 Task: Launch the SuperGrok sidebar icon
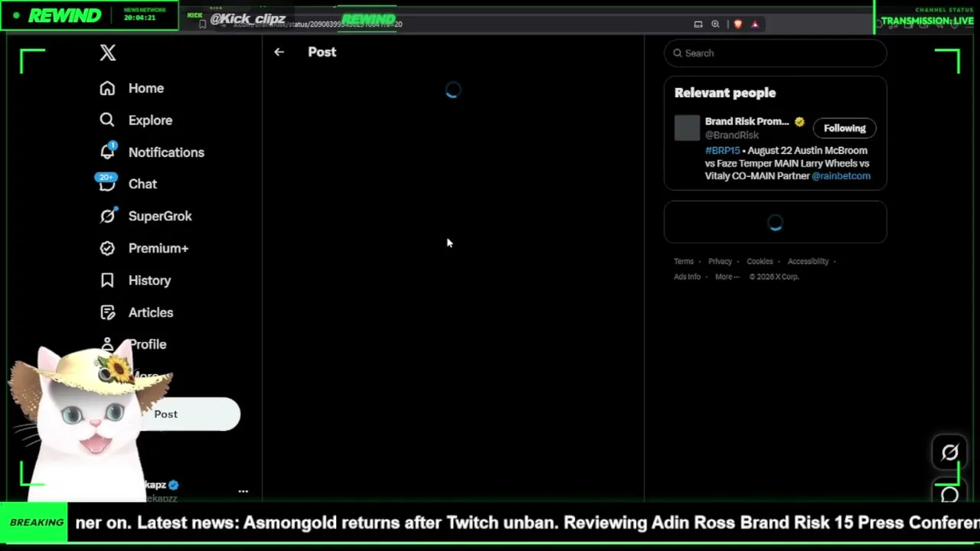tap(107, 216)
